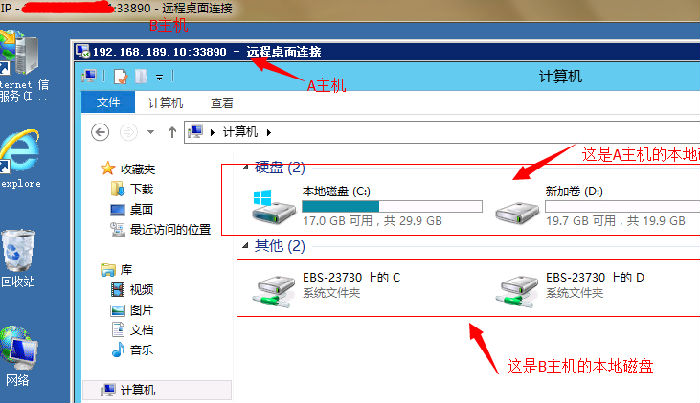Image resolution: width=700 pixels, height=403 pixels.
Task: Open the 文件 ribbon tab
Action: (x=108, y=103)
